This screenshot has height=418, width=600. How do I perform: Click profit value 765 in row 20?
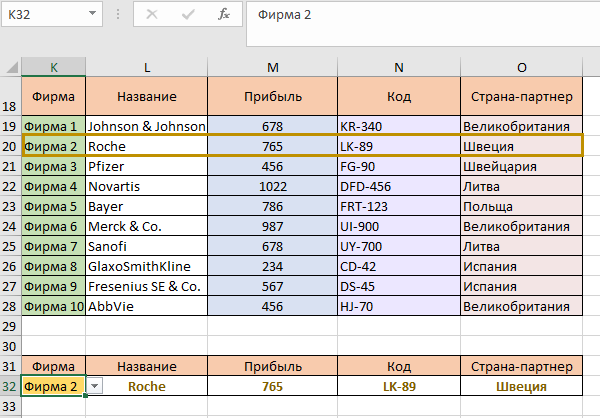(x=272, y=146)
